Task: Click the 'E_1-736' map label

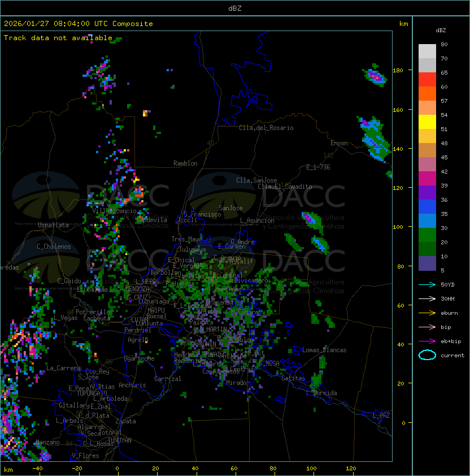Action: coord(318,167)
